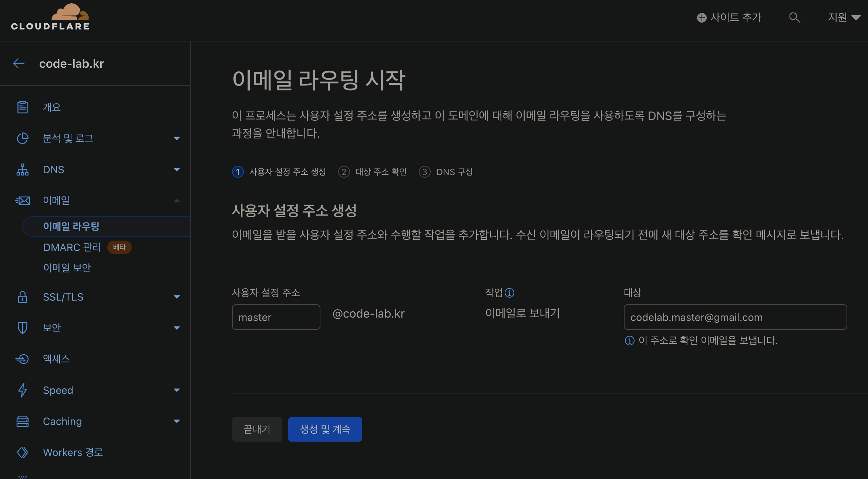
Task: Click the 사이트 추가 link
Action: click(x=729, y=17)
